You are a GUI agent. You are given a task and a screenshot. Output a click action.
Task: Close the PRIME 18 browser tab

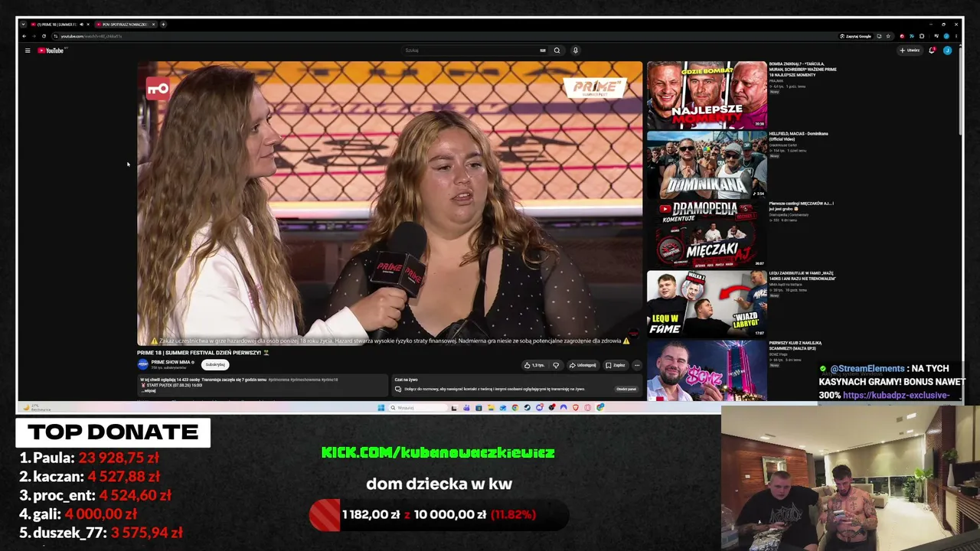click(x=88, y=24)
